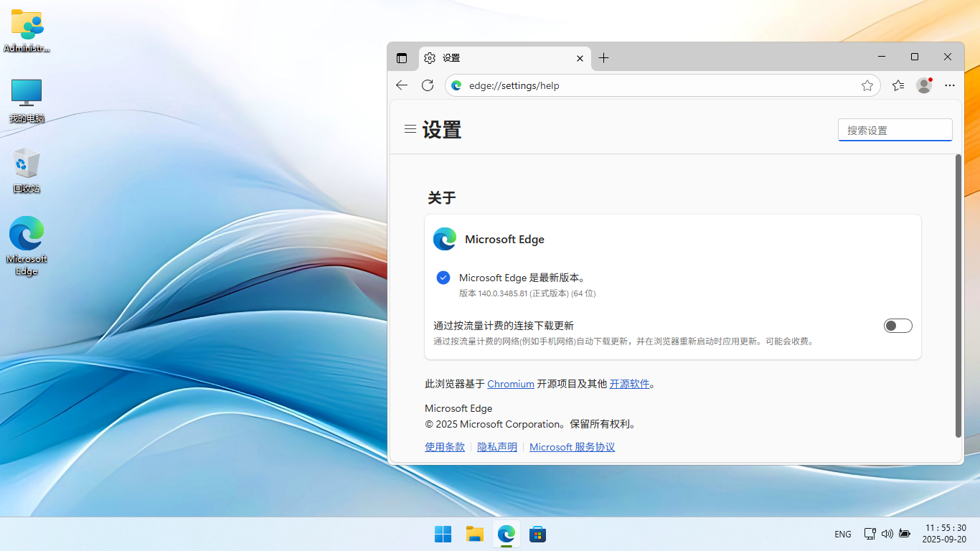
Task: Open the profile avatar icon
Action: point(924,85)
